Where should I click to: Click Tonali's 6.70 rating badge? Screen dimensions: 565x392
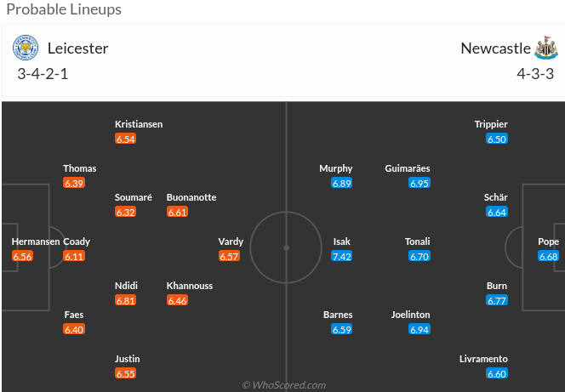pyautogui.click(x=418, y=256)
